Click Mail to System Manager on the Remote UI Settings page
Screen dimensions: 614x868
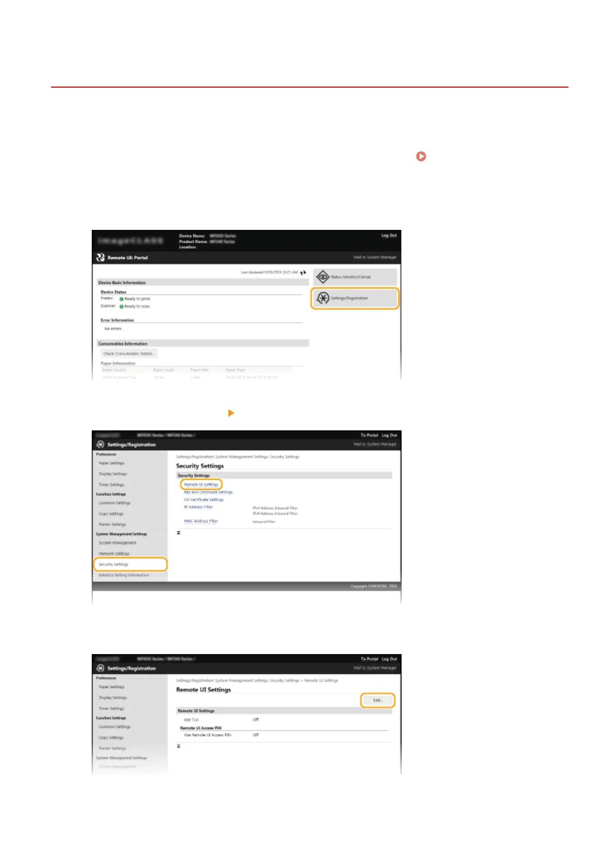tap(375, 667)
